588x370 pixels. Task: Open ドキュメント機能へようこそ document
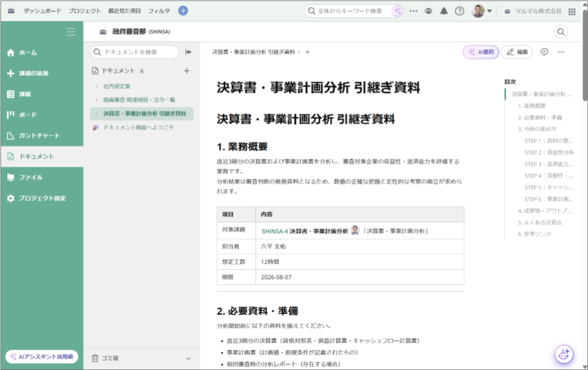pos(138,127)
